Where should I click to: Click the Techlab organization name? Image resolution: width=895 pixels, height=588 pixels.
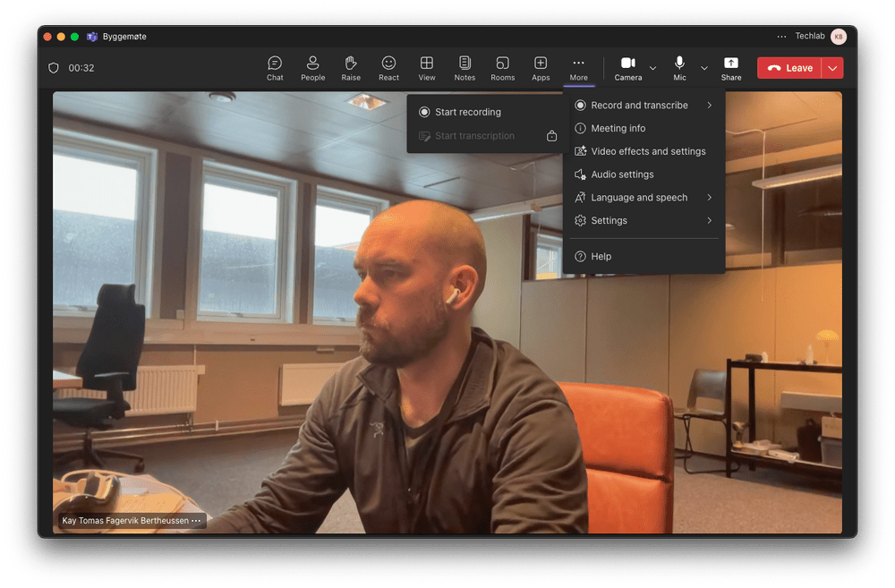810,36
